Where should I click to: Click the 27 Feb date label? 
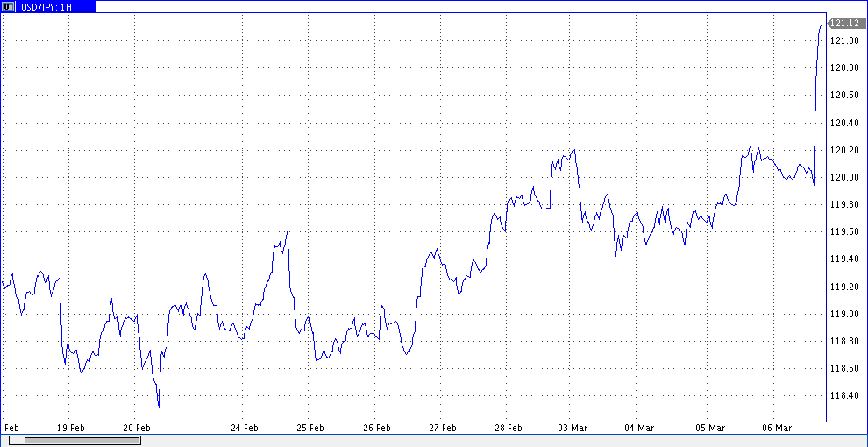[442, 428]
